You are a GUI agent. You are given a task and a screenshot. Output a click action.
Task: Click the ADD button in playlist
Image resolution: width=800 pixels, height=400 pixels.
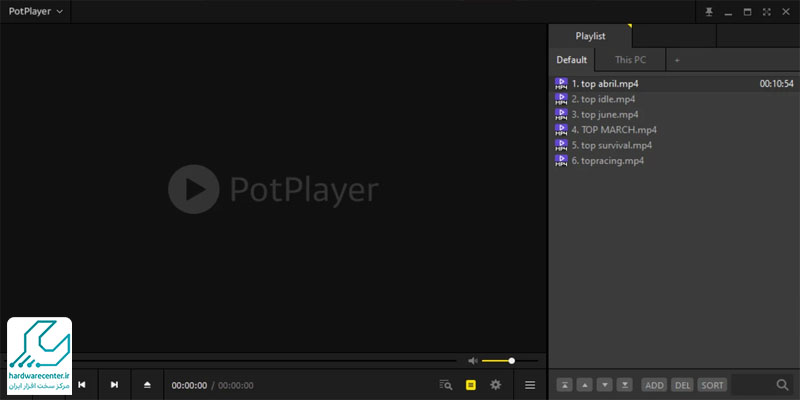point(654,385)
